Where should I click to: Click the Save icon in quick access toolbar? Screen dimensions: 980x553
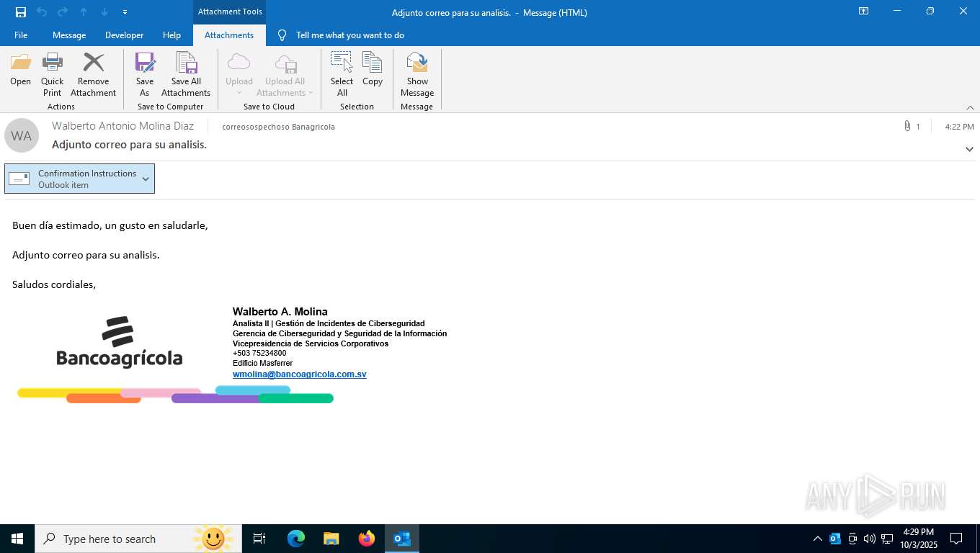(x=21, y=12)
